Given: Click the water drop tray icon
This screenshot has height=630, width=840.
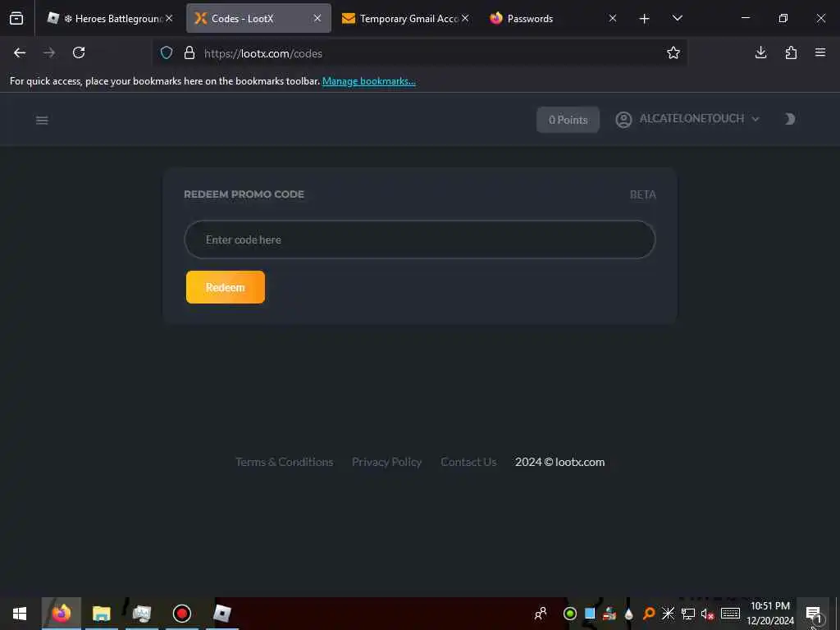Looking at the screenshot, I should tap(629, 614).
